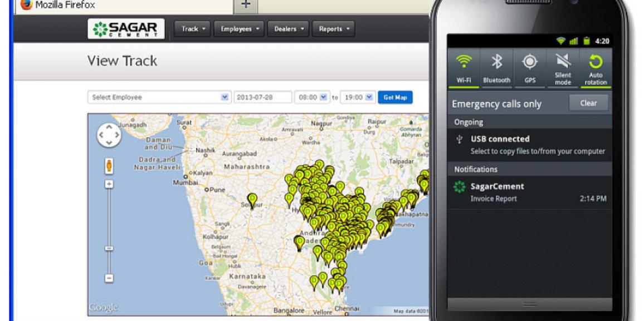Screen dimensions: 644x321
Task: Click the Emergency calls only text
Action: click(496, 104)
